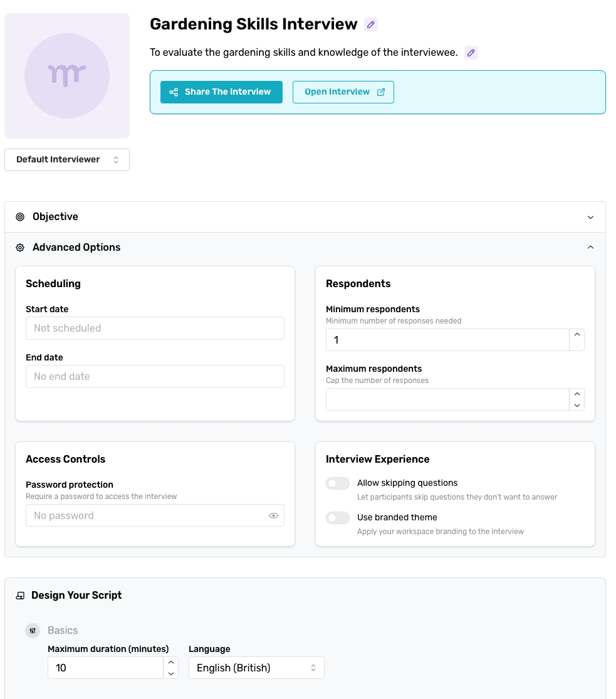Enable Allow skipping questions
Viewport: 616px width, 699px height.
338,483
